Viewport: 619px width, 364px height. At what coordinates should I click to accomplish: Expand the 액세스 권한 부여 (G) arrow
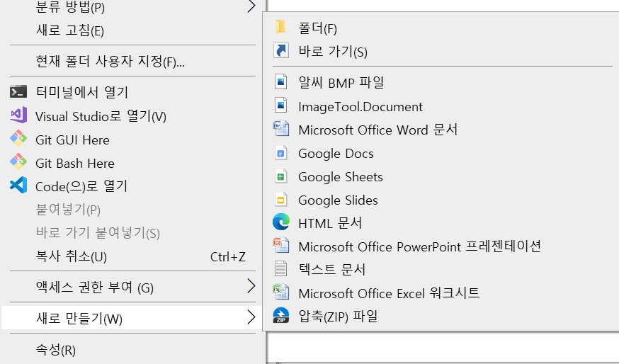[x=251, y=286]
